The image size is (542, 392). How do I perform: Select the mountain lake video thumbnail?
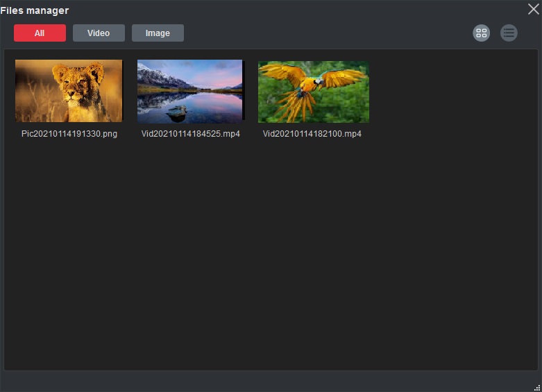click(x=190, y=92)
